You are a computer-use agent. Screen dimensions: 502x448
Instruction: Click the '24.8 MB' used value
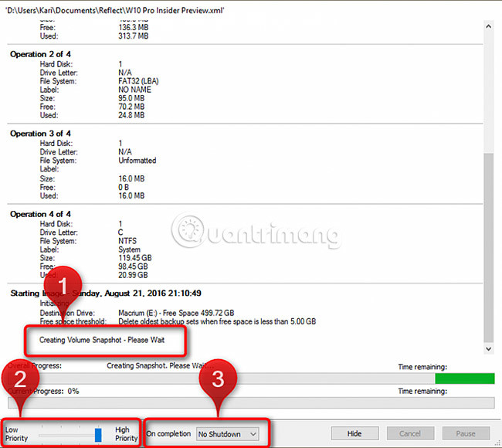click(x=131, y=115)
